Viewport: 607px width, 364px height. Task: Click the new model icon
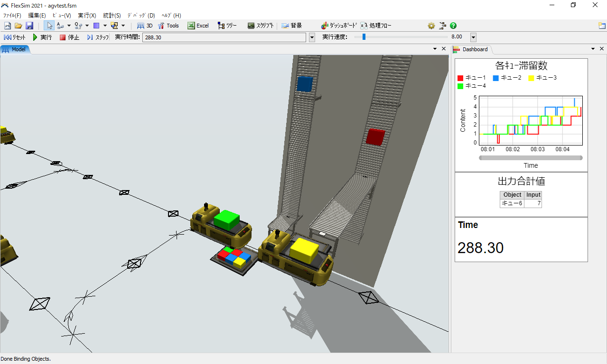(x=8, y=26)
